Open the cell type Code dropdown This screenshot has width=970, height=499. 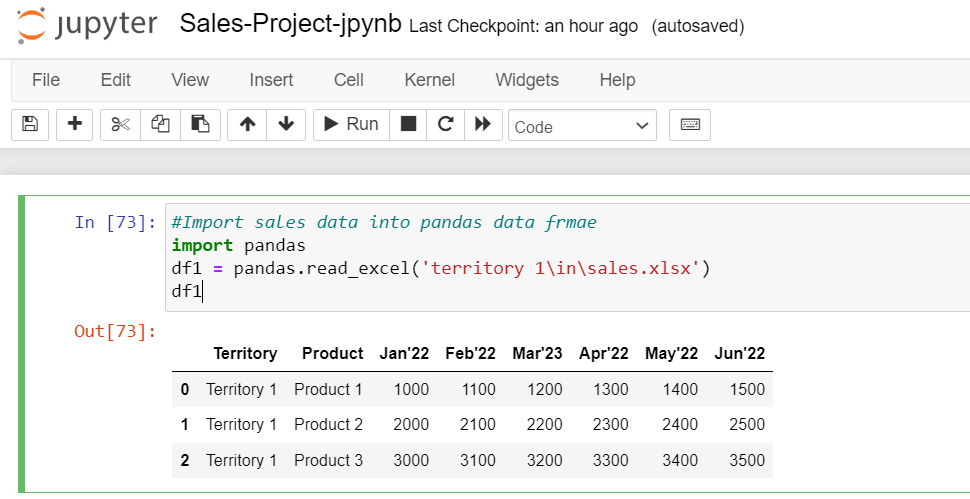coord(582,126)
